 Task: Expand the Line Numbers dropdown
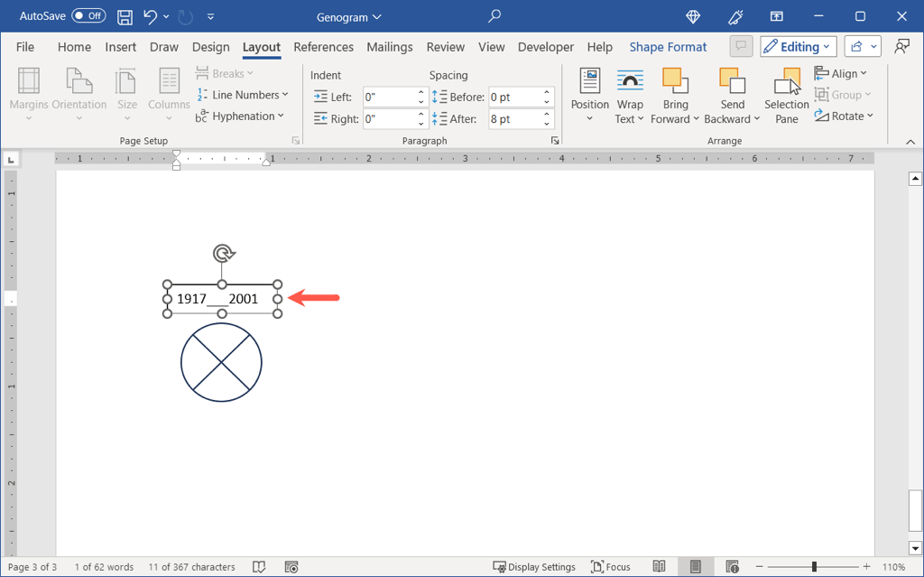(x=242, y=95)
